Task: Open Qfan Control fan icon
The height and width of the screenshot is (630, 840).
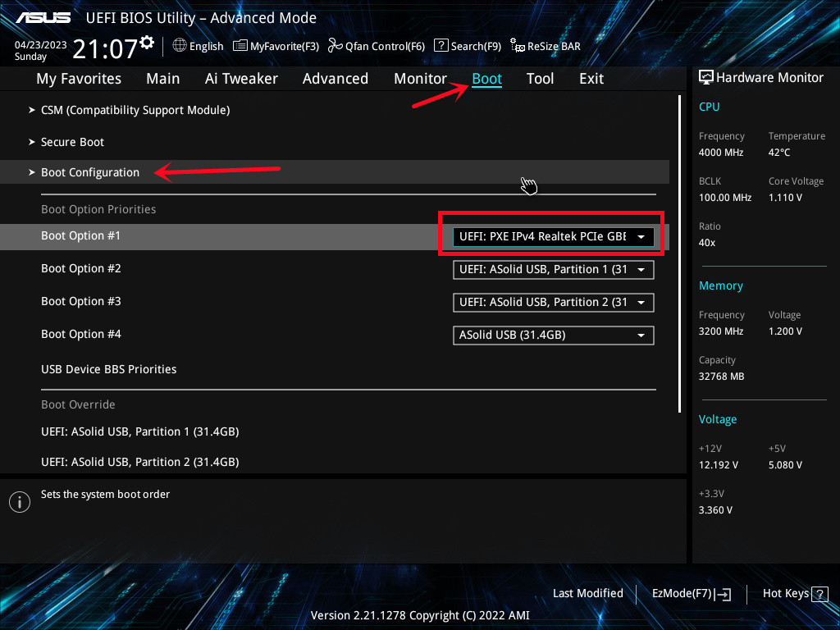Action: point(335,46)
